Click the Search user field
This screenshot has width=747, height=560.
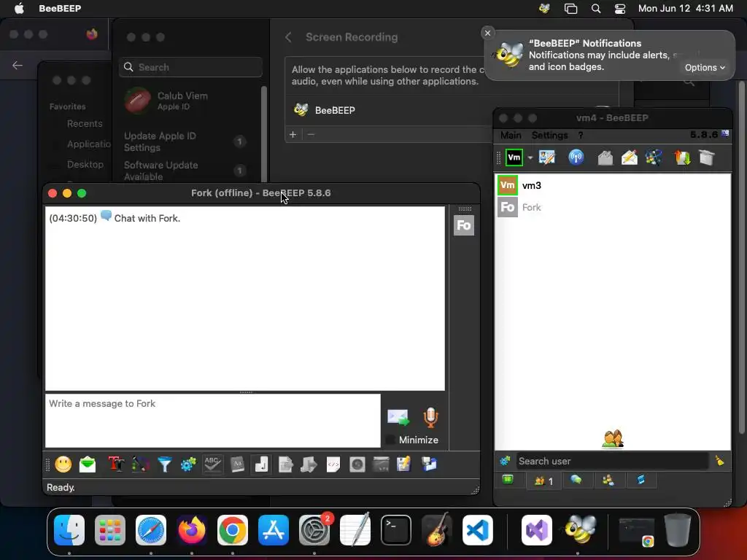click(x=612, y=461)
